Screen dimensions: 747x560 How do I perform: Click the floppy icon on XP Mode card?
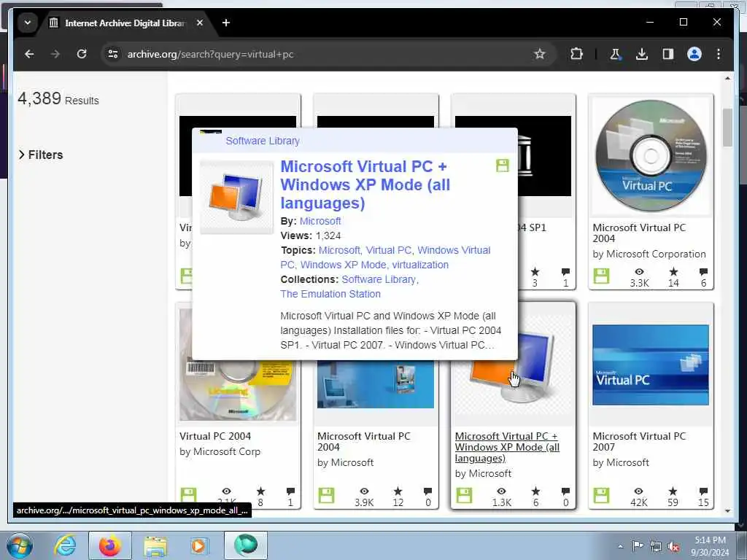[463, 495]
